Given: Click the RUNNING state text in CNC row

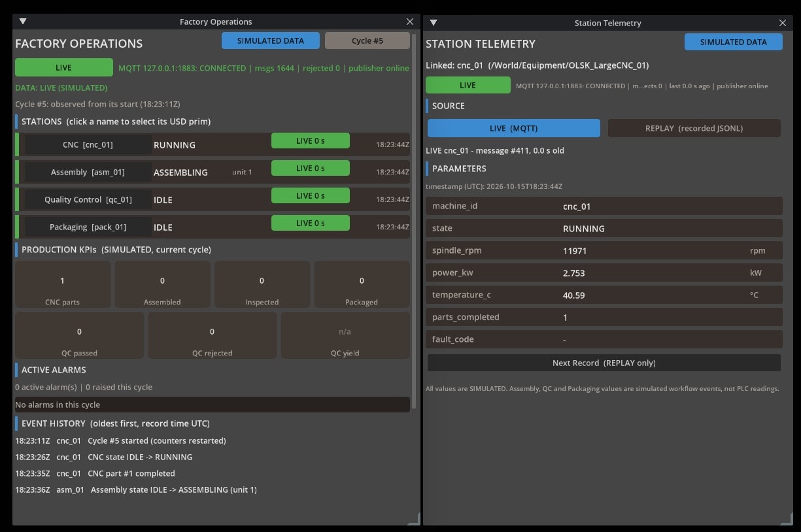Looking at the screenshot, I should [175, 145].
